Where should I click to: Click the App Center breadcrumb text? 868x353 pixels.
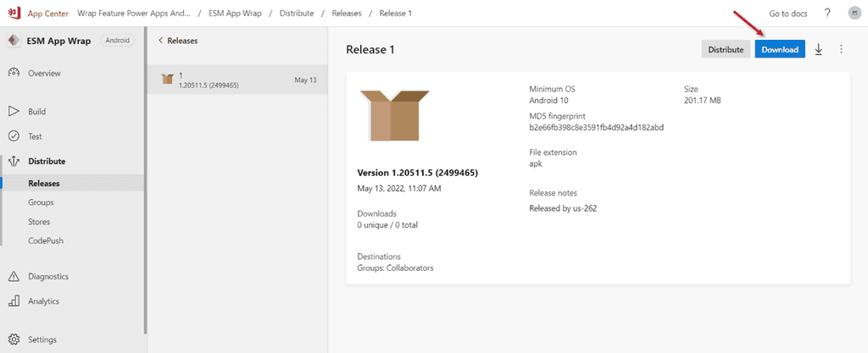pos(48,14)
